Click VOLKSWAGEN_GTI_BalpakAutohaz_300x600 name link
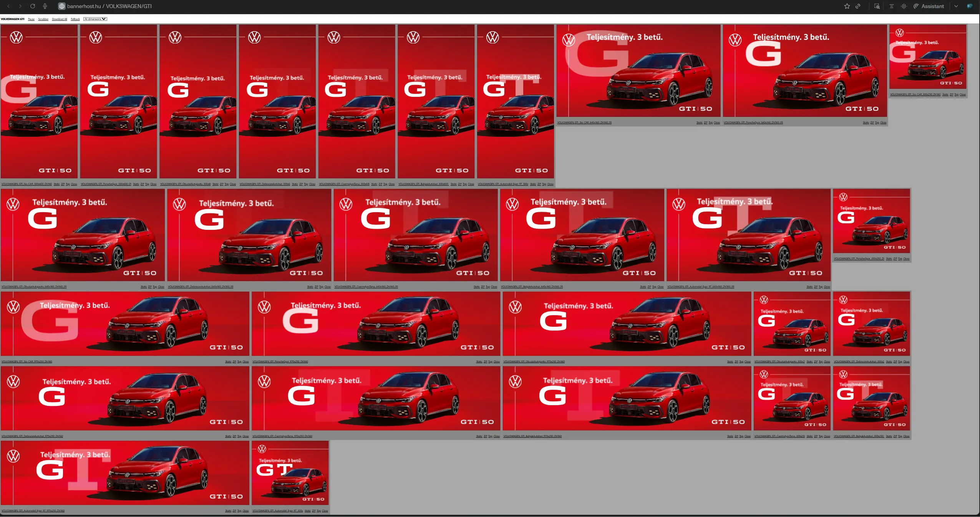Image resolution: width=980 pixels, height=517 pixels. pos(423,184)
